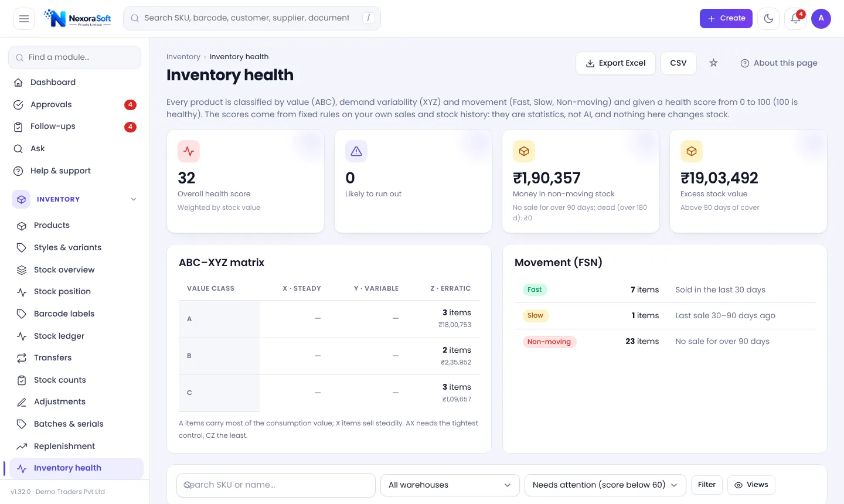Open Stock overview
The width and height of the screenshot is (844, 504).
tap(77, 270)
